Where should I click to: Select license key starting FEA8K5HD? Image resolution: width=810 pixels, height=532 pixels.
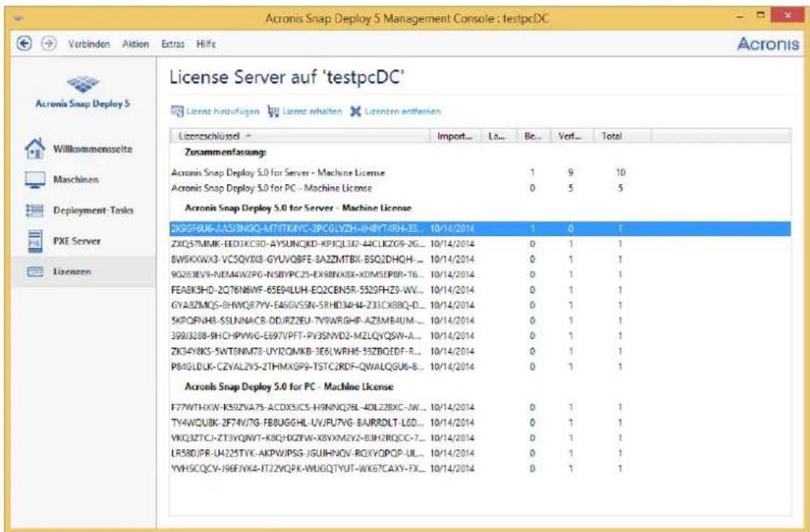click(x=480, y=290)
